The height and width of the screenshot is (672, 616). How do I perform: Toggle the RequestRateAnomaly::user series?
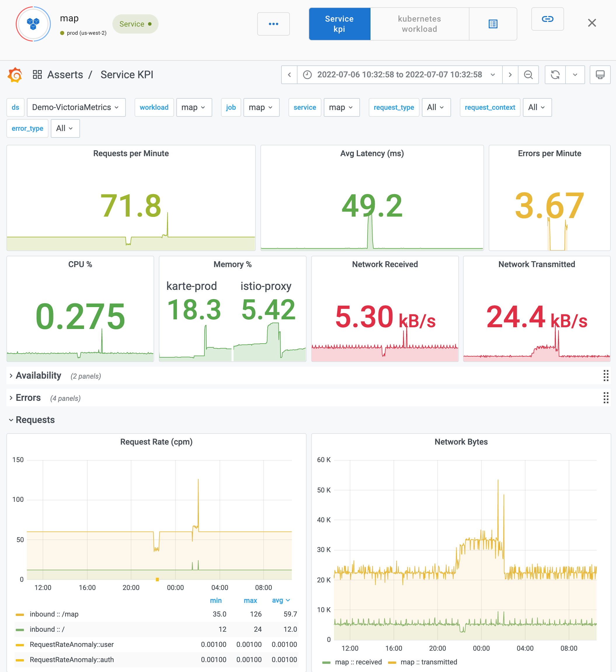coord(71,644)
